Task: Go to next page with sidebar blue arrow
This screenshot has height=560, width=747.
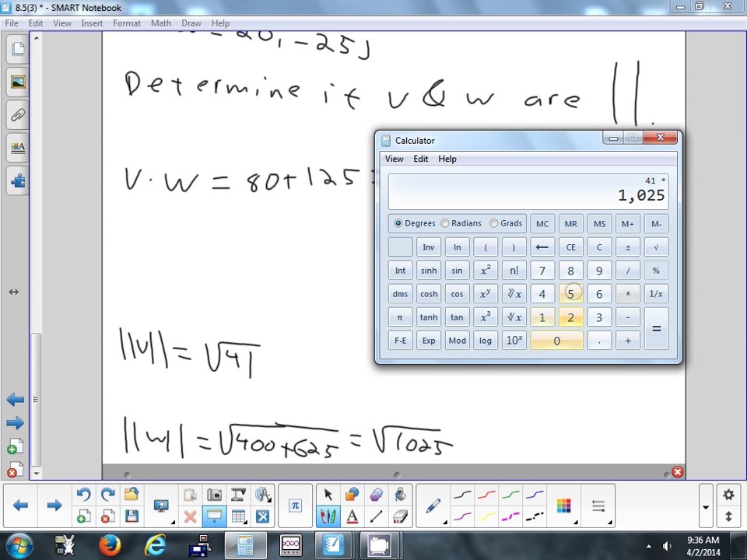Action: tap(16, 423)
